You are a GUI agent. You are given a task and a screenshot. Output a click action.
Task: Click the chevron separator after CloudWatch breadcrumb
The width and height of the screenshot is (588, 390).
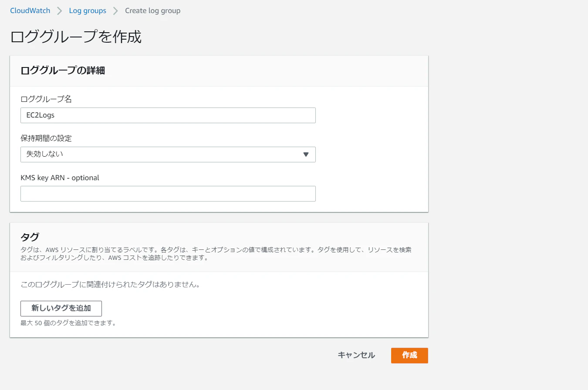(60, 11)
